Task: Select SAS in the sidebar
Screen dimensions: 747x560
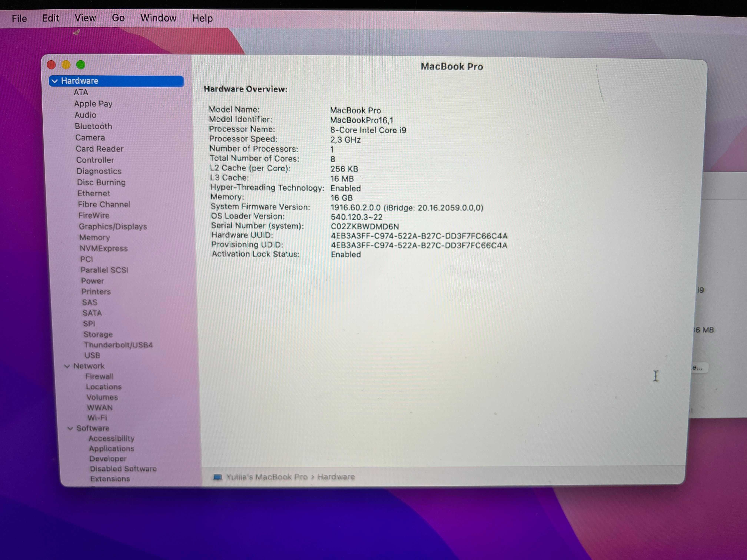Action: point(89,302)
